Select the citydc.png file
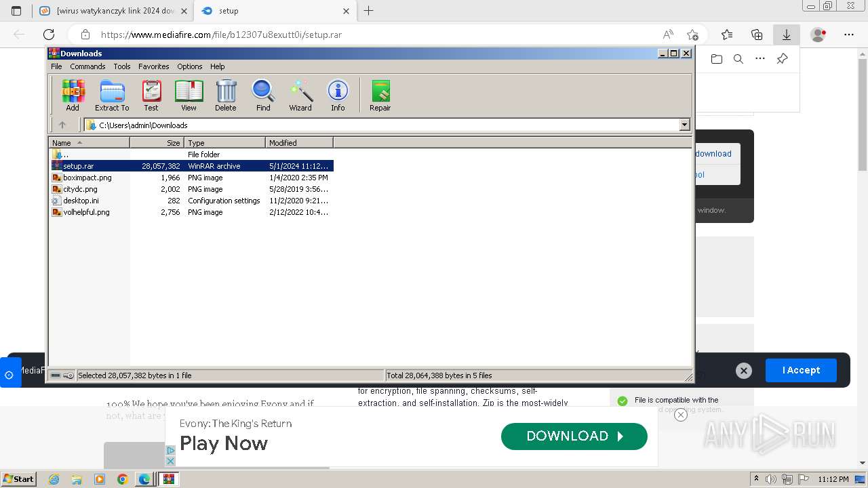Screen dimensions: 868x488 coord(192,189)
